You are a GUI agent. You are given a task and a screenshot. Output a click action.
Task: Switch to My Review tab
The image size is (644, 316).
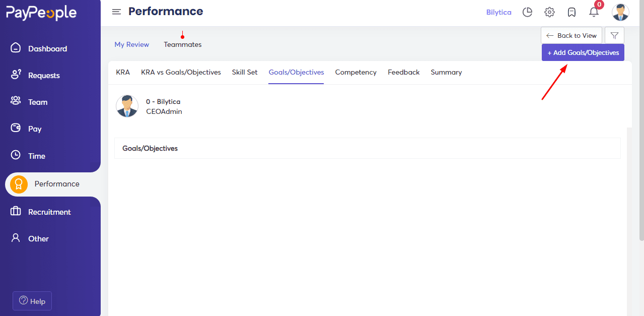click(132, 44)
